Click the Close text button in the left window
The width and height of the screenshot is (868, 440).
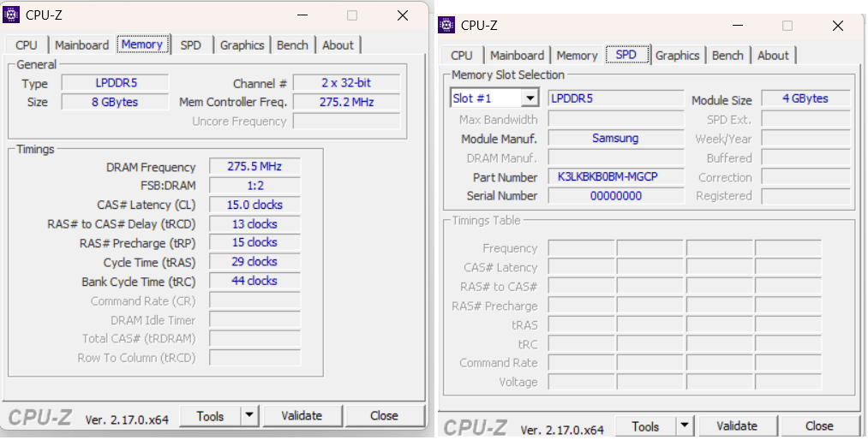384,416
